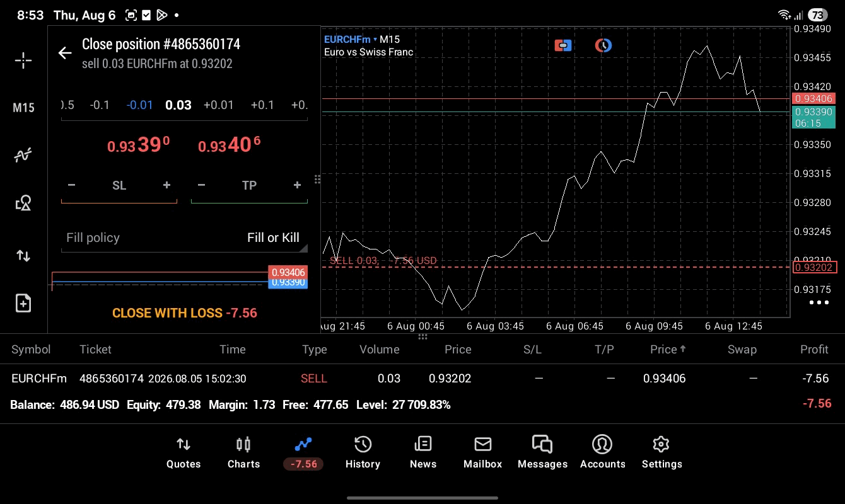Go back using the arrow beside Close position
The height and width of the screenshot is (504, 845).
pos(65,53)
